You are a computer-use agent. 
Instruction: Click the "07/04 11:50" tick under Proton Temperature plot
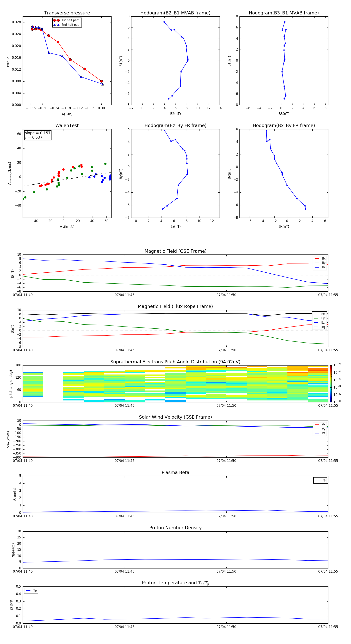(226, 627)
